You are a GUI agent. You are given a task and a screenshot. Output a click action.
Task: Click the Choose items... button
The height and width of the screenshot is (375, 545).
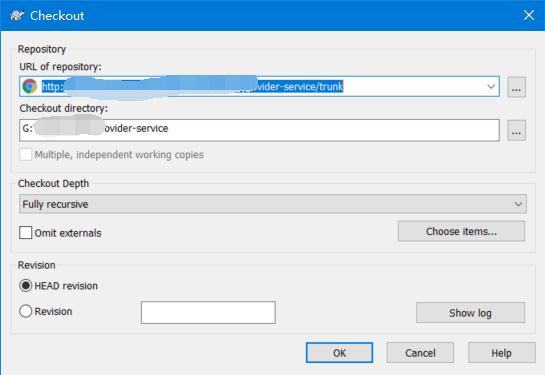[461, 231]
